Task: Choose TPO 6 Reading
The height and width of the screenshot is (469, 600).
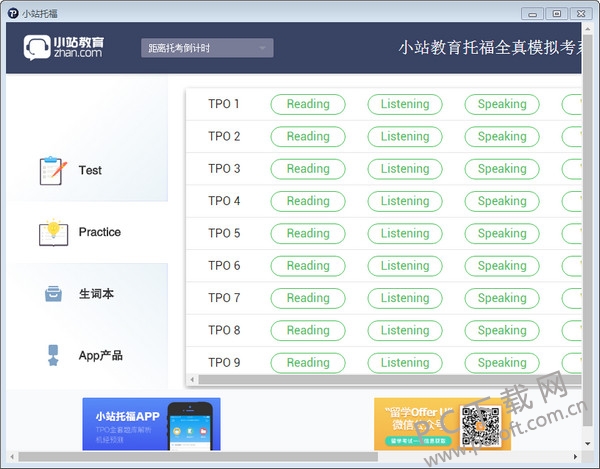Action: point(308,266)
